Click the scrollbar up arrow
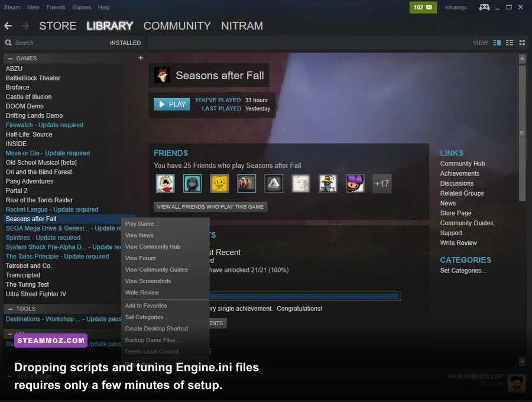 point(522,59)
